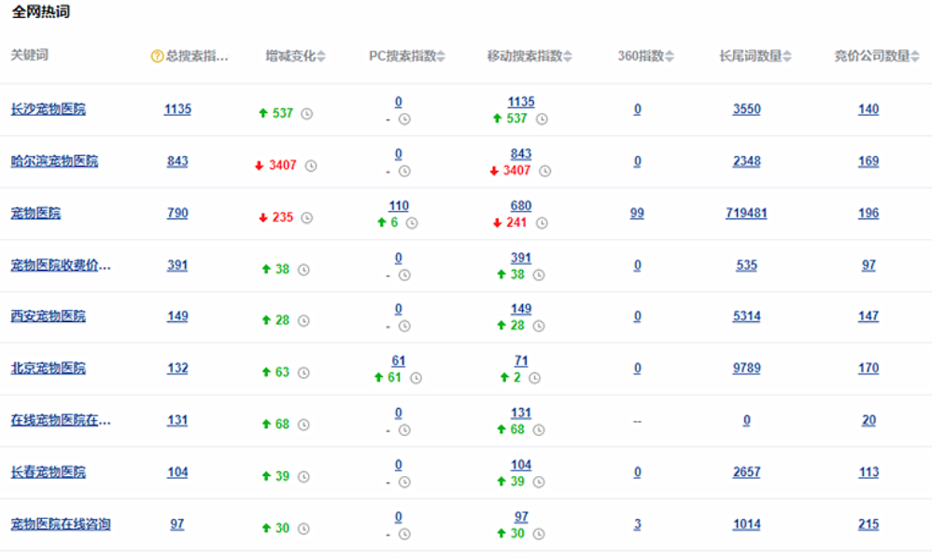This screenshot has width=932, height=560.
Task: Open long-tail count 719481 link
Action: pyautogui.click(x=746, y=213)
